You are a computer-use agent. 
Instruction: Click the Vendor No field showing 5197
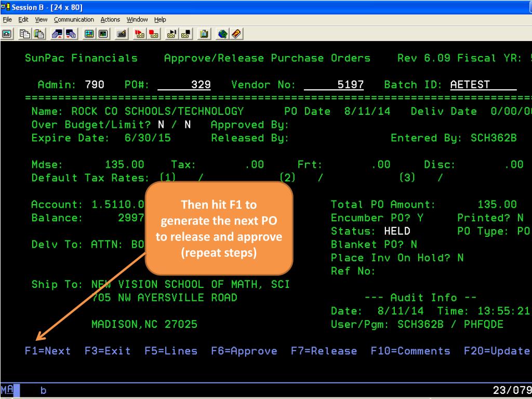[x=334, y=85]
